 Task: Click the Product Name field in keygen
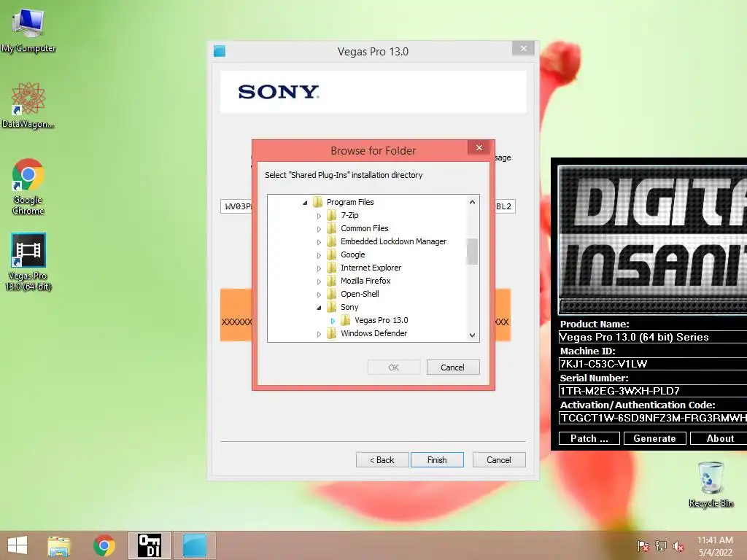point(653,337)
